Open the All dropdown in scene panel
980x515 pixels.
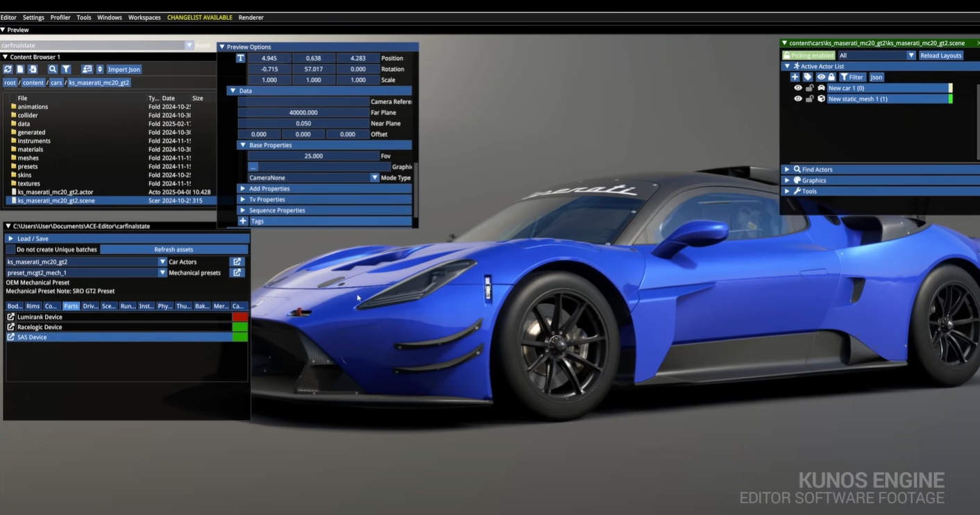(911, 56)
